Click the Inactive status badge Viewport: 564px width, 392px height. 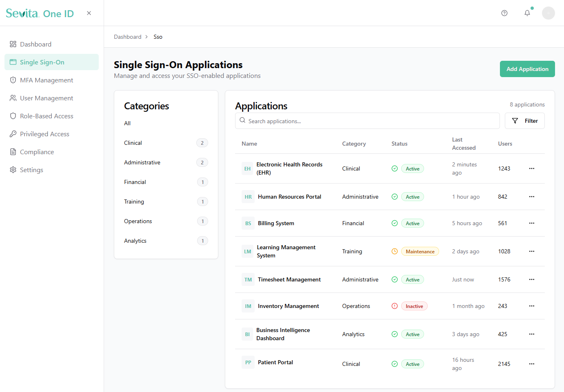point(414,306)
